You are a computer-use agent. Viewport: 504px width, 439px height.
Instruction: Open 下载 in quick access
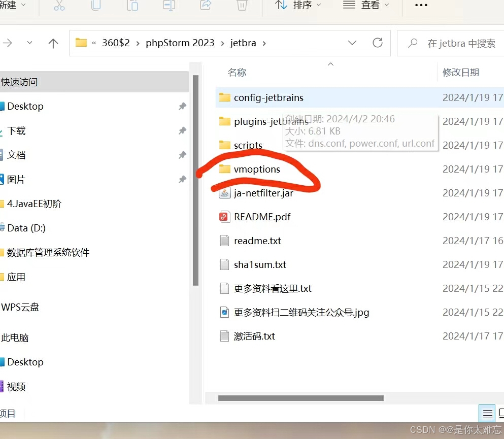[x=16, y=131]
